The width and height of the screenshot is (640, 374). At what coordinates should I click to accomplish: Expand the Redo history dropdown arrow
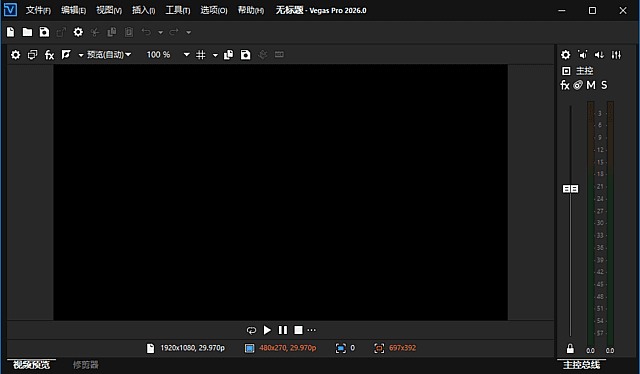(188, 32)
